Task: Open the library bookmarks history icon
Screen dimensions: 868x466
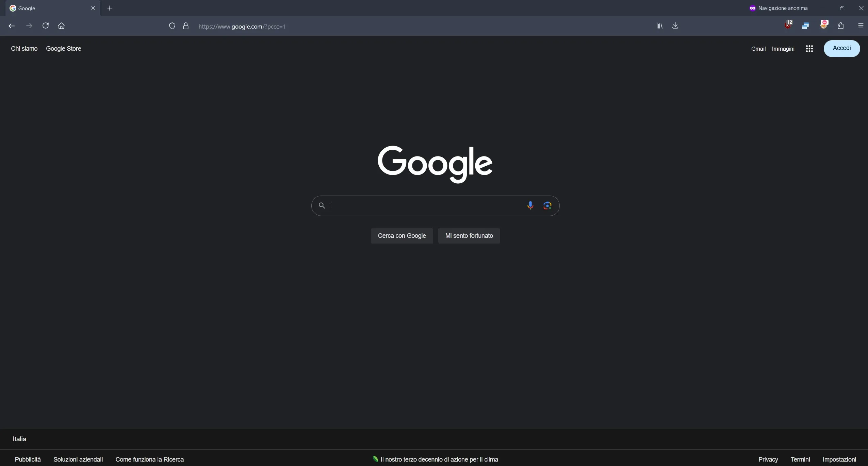Action: 659,26
